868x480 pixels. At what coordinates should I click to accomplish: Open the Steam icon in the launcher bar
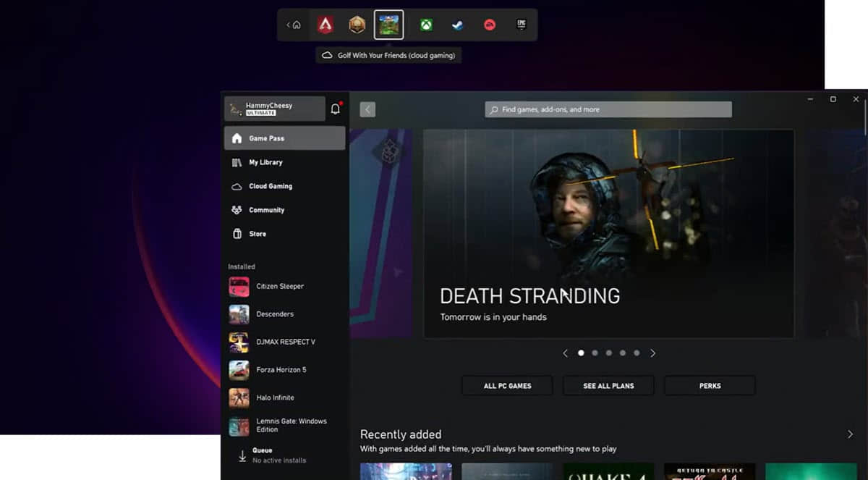[458, 25]
